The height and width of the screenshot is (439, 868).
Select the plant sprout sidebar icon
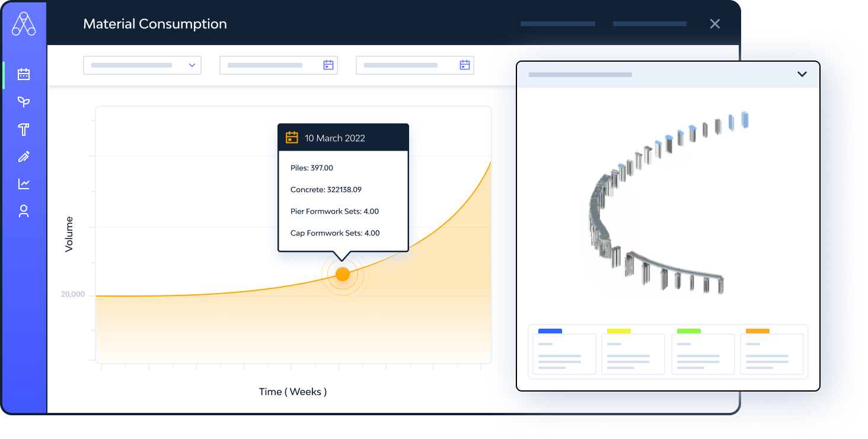click(24, 102)
